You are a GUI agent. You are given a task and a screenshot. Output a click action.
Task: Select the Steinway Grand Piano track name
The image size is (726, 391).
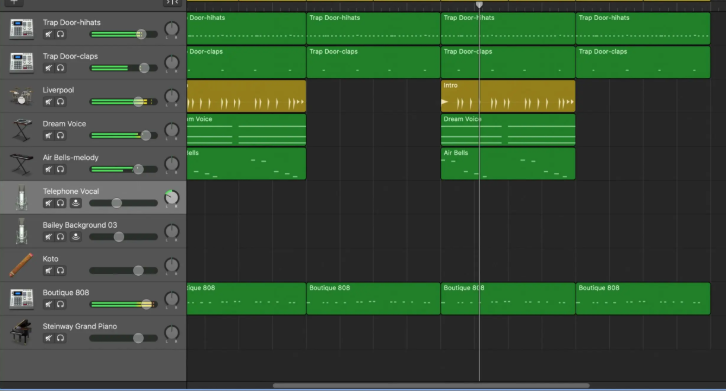80,326
